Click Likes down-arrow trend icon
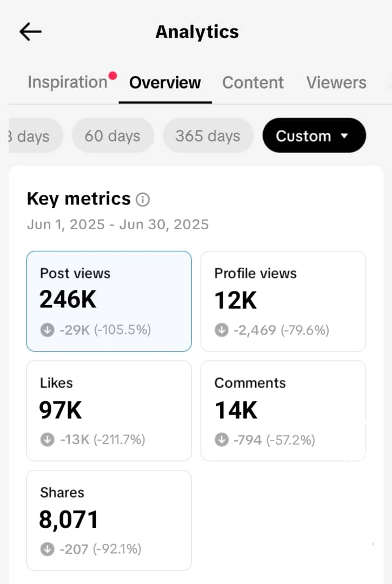 pos(48,440)
